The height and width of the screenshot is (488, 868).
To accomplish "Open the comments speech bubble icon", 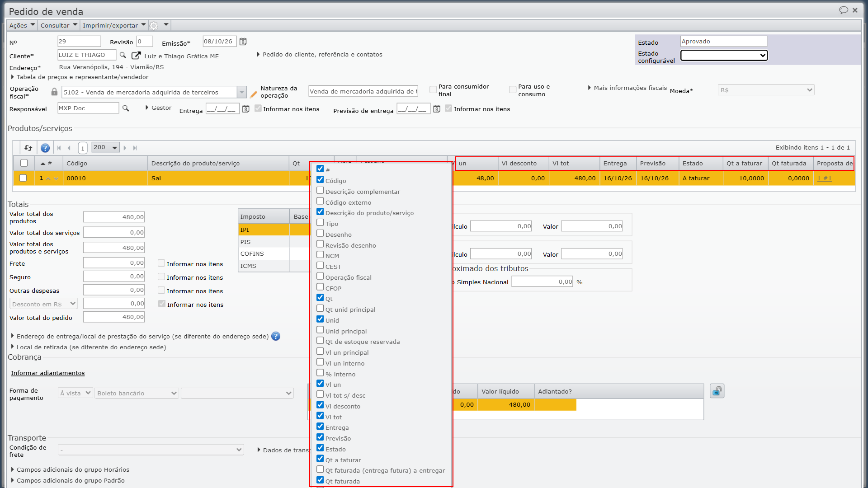I will pyautogui.click(x=843, y=10).
